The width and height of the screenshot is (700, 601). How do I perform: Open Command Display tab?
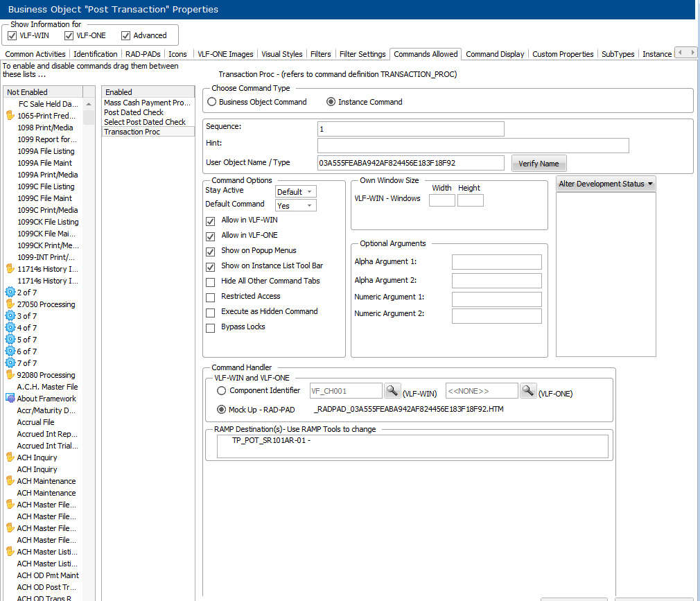495,54
